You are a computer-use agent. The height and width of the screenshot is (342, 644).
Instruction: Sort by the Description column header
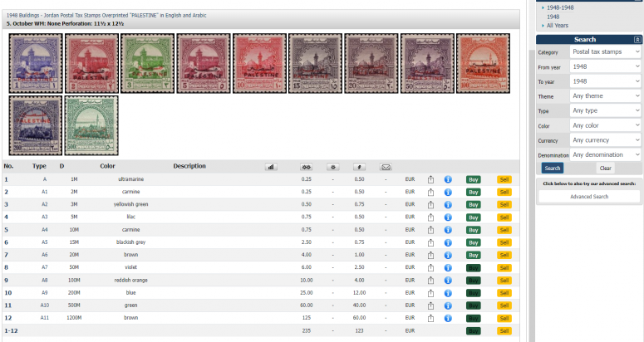[189, 166]
